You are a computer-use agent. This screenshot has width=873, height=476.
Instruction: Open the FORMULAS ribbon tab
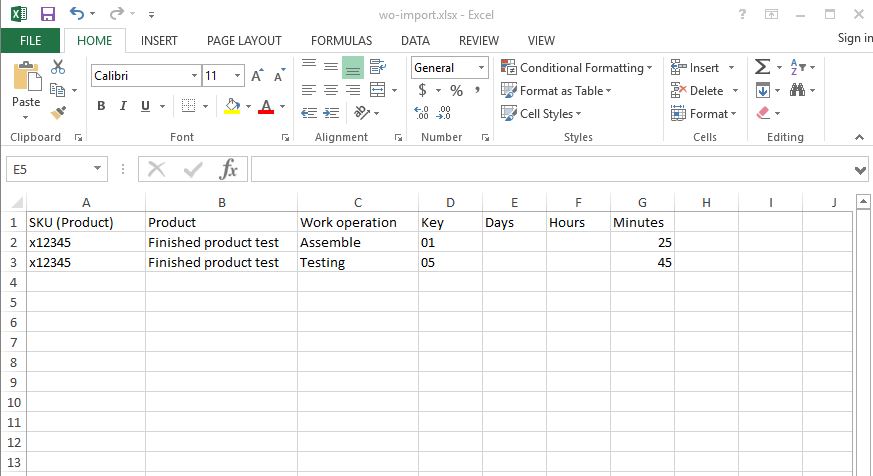(341, 41)
